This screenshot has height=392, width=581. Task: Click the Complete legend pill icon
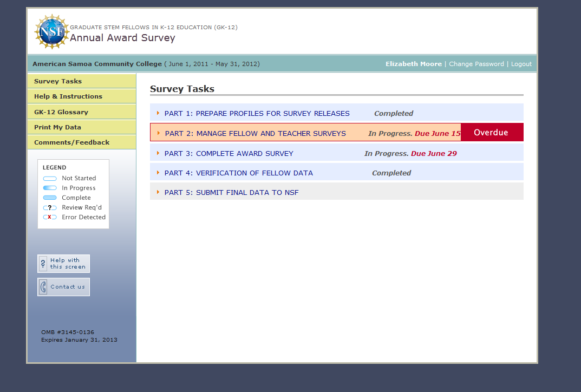coord(50,198)
